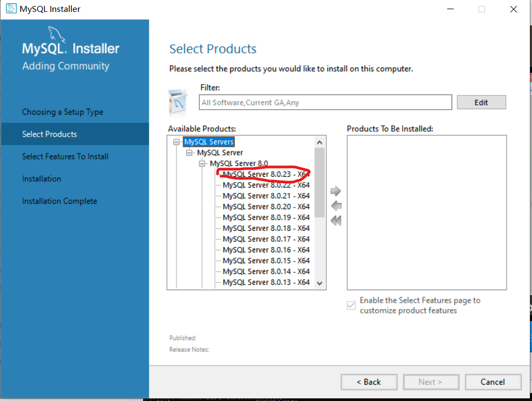The width and height of the screenshot is (532, 401).
Task: Click the Products To Be Installed list box
Action: pyautogui.click(x=427, y=212)
